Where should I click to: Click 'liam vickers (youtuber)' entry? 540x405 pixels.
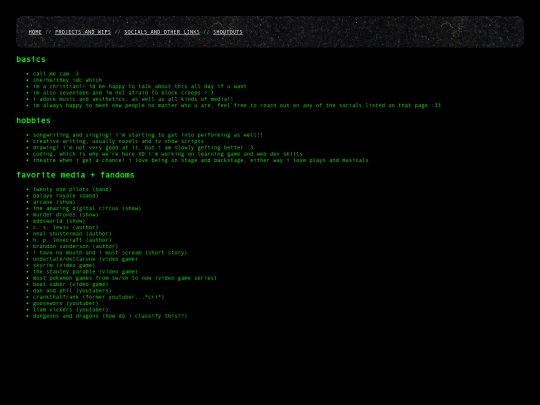tap(71, 310)
